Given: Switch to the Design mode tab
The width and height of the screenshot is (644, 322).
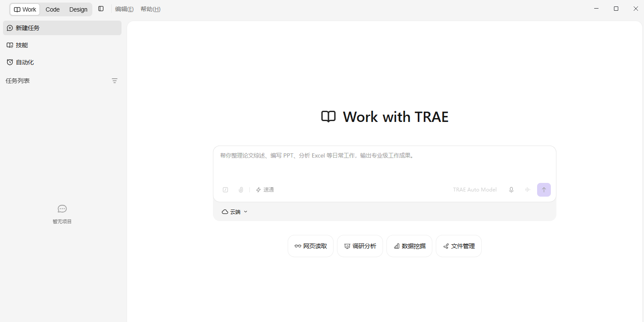Looking at the screenshot, I should tap(78, 9).
